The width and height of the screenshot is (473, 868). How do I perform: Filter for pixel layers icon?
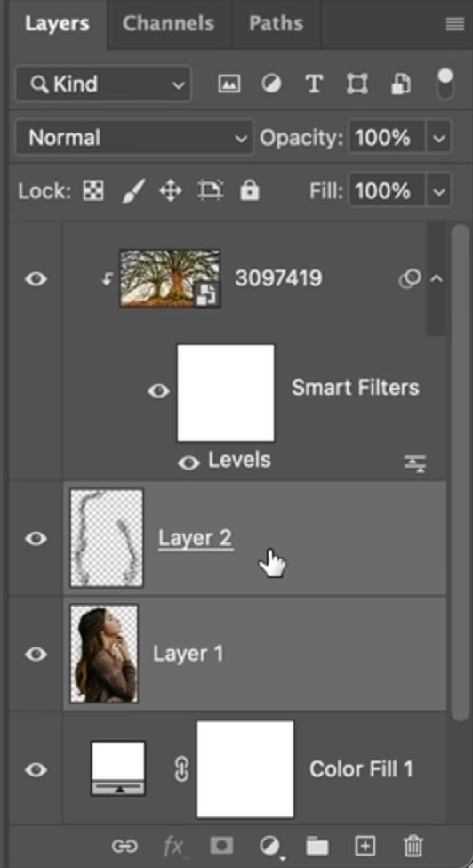(x=228, y=84)
